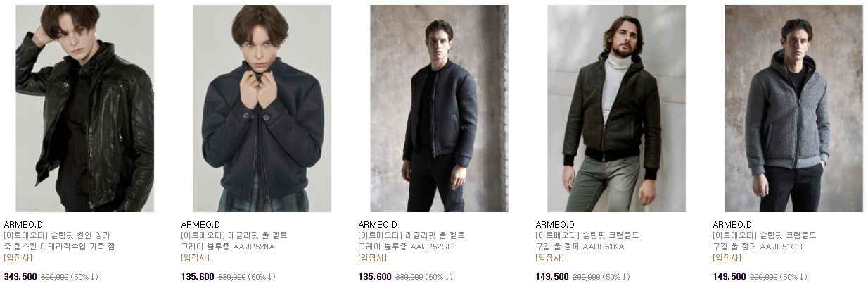The width and height of the screenshot is (868, 291).
Task: Click ARMEO.D brand above AAIJP51GR item
Action: pos(732,225)
